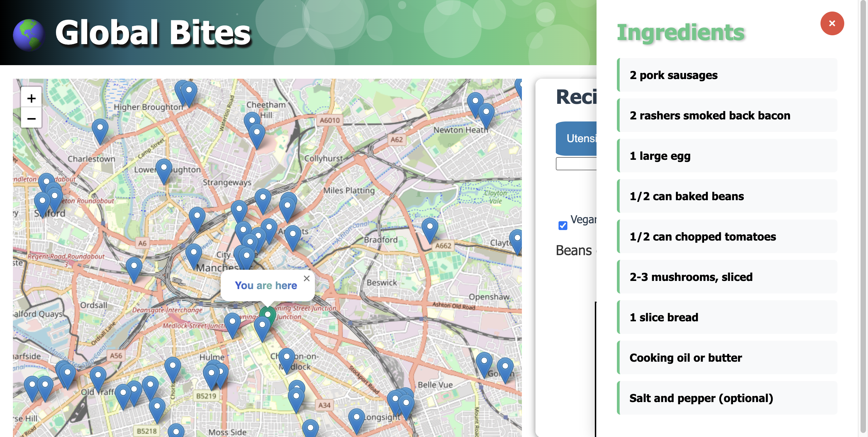The width and height of the screenshot is (868, 437).
Task: Click the Global Bites title
Action: 153,33
